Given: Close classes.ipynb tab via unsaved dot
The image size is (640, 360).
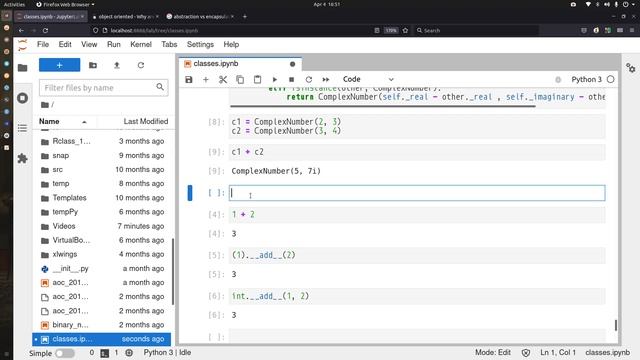Looking at the screenshot, I should click(x=292, y=64).
